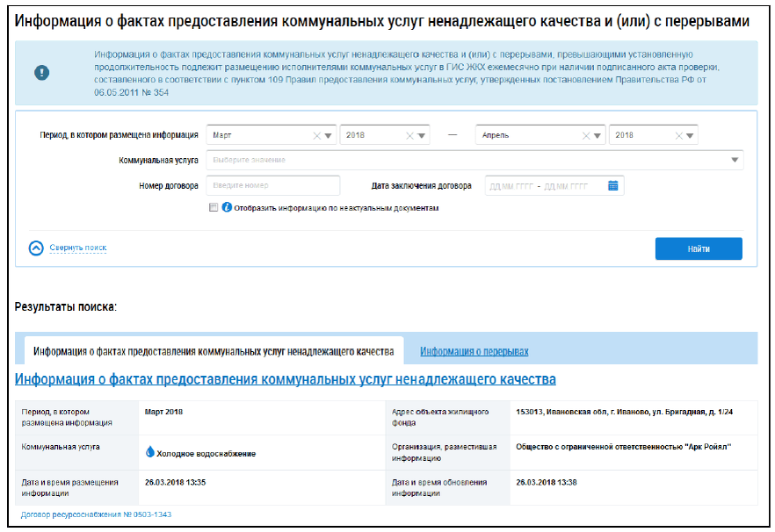Clear the end year 2018 selection
775x532 pixels.
tap(678, 136)
